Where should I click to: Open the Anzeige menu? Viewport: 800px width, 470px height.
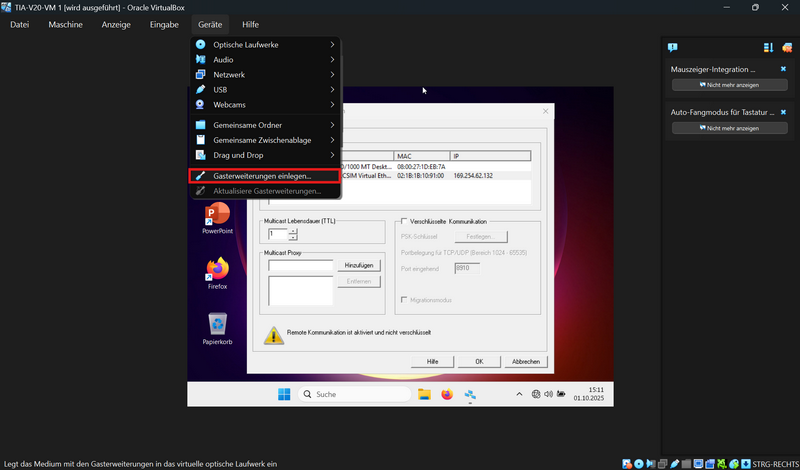[116, 24]
